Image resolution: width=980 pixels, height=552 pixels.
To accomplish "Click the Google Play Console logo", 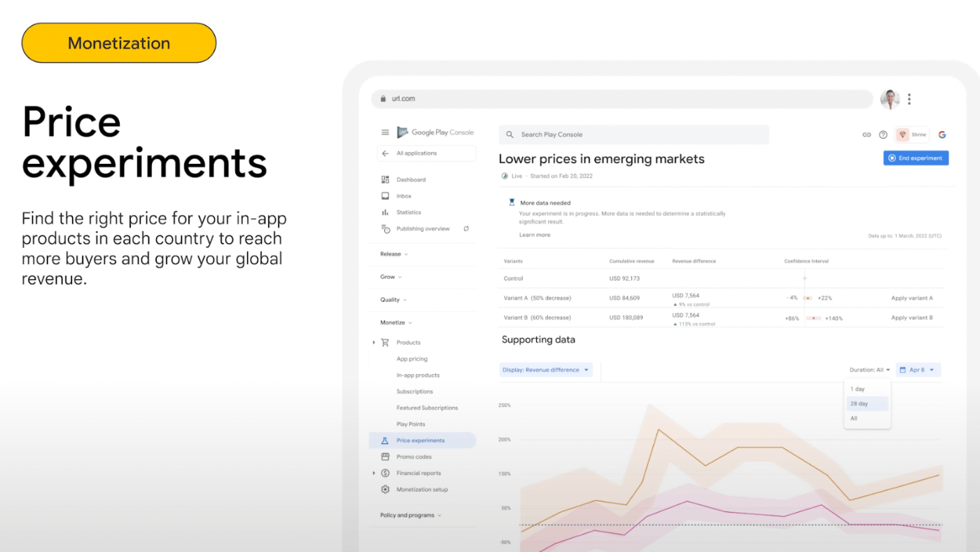I will click(x=435, y=132).
